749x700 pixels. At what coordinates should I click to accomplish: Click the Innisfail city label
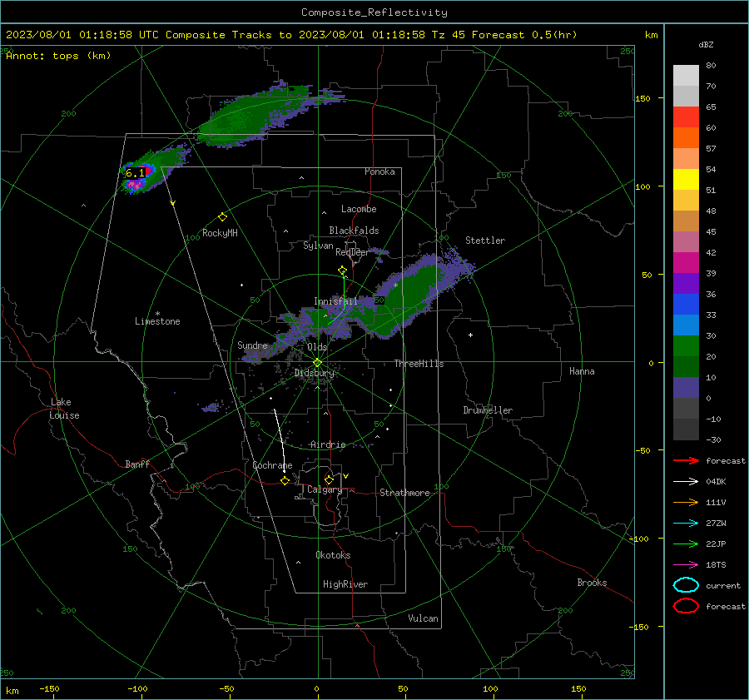(x=335, y=301)
